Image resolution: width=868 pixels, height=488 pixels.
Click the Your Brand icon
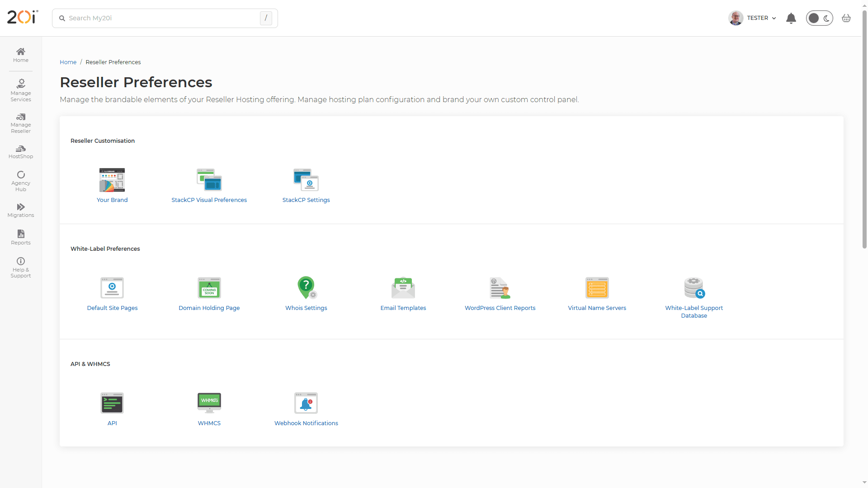[x=112, y=180]
